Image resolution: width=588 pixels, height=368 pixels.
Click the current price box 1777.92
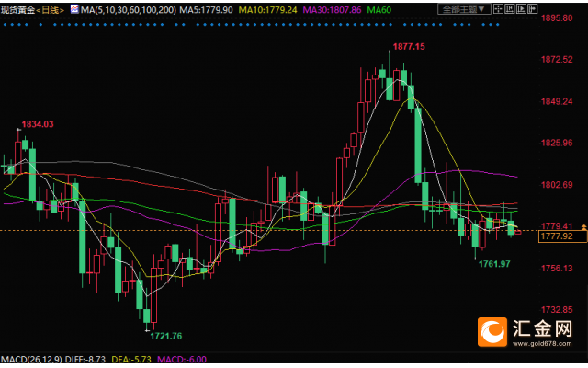click(563, 236)
